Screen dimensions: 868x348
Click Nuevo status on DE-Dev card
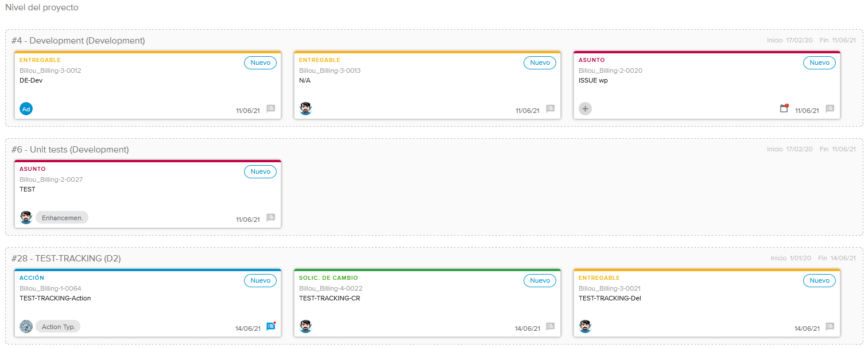[x=260, y=62]
